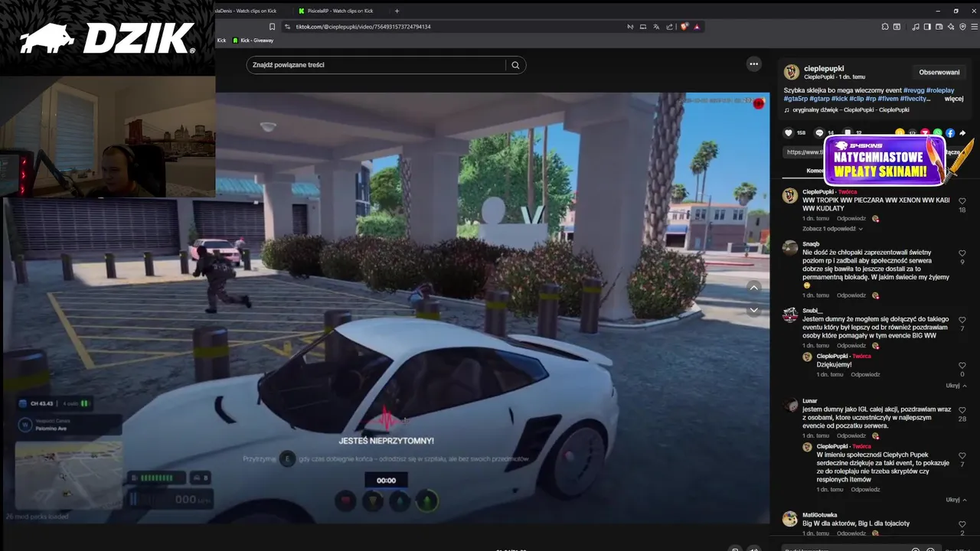980x551 pixels.
Task: Collapse replies under Lunar with Ukryj
Action: coord(956,500)
